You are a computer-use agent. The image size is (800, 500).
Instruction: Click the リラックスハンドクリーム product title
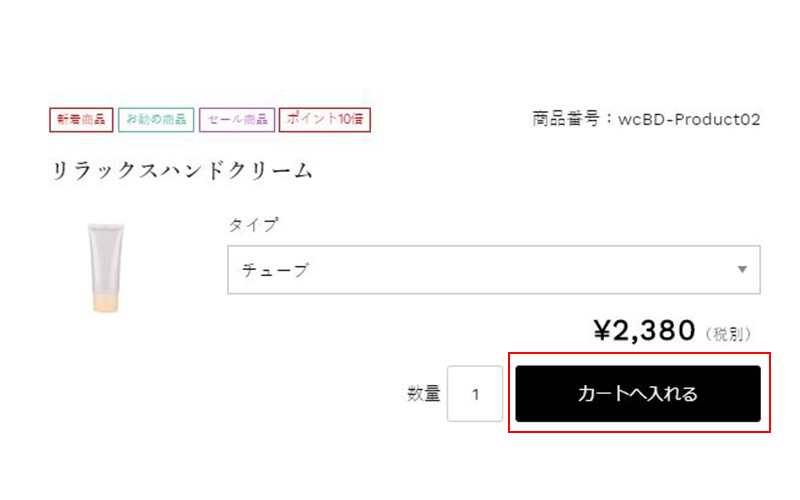pos(182,170)
